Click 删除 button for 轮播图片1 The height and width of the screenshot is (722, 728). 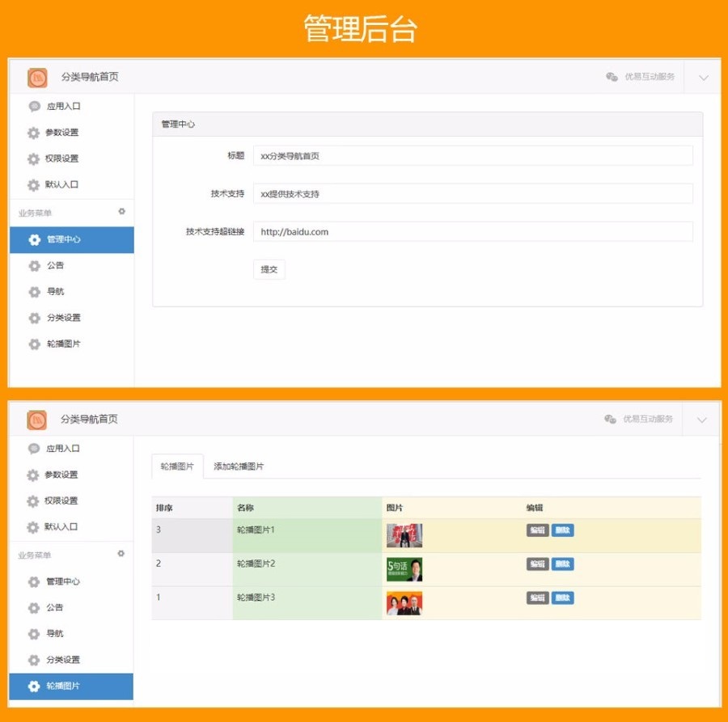coord(562,530)
